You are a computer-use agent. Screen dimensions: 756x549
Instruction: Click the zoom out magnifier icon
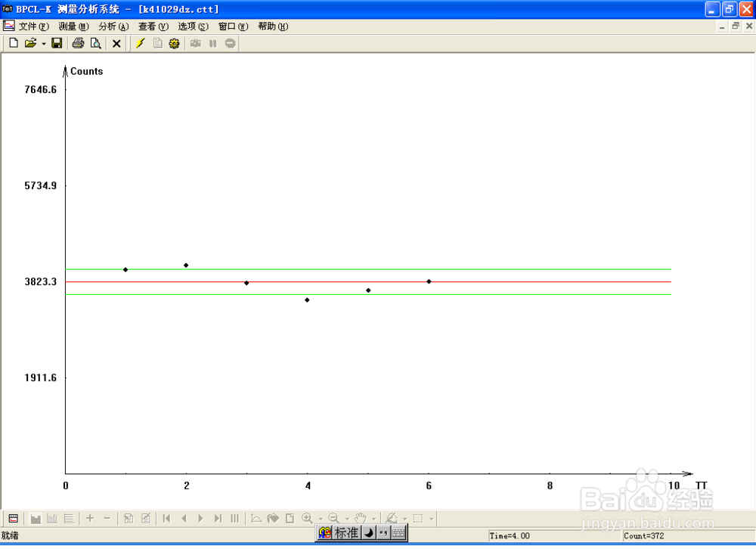[x=333, y=519]
